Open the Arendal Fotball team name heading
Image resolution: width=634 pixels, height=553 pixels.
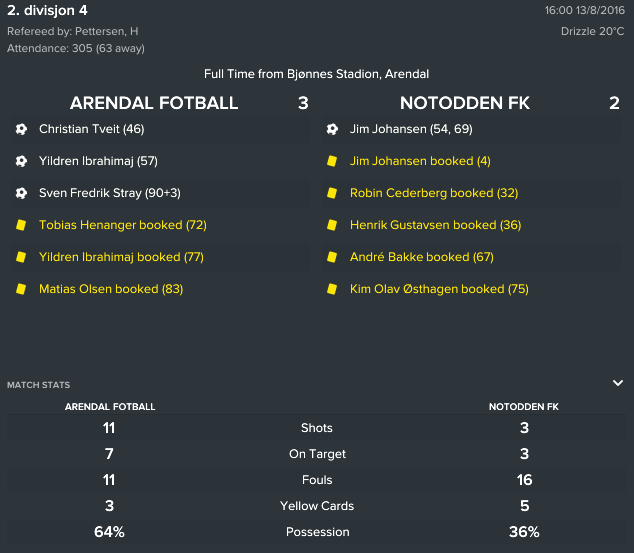154,103
